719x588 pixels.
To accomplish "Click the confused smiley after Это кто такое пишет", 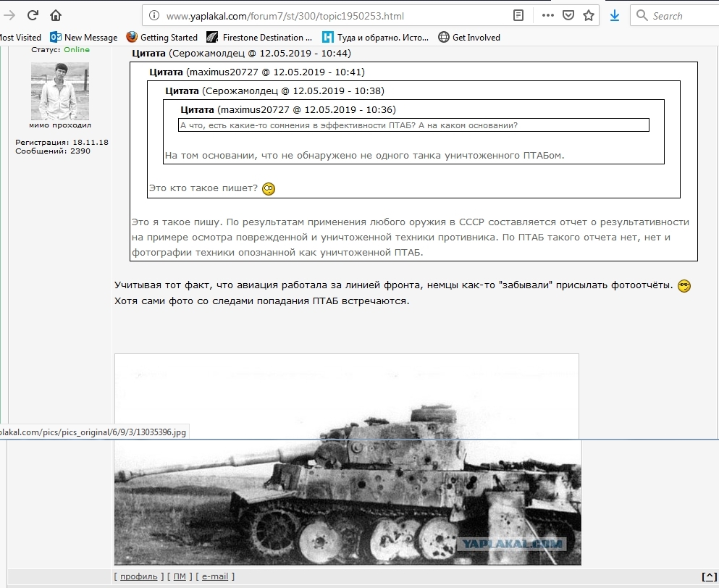I will tap(269, 188).
